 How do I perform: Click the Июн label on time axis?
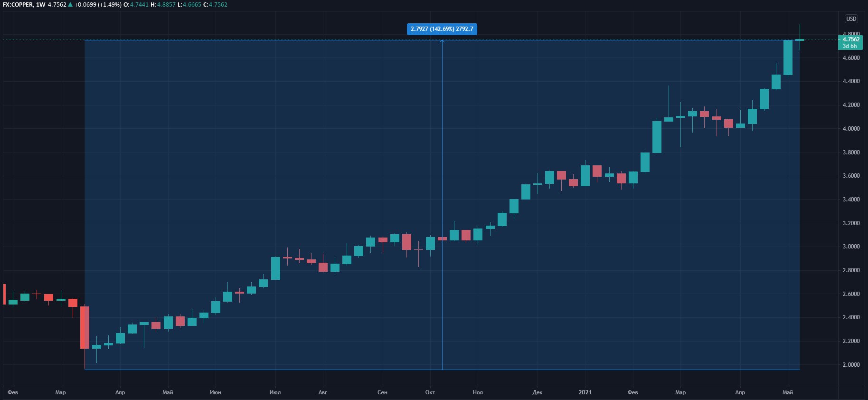click(x=215, y=392)
